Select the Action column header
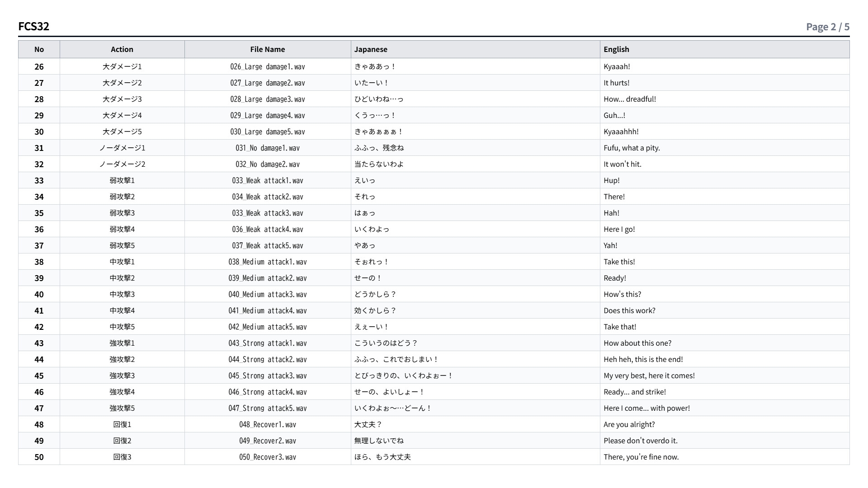The height and width of the screenshot is (488, 868). click(x=122, y=49)
